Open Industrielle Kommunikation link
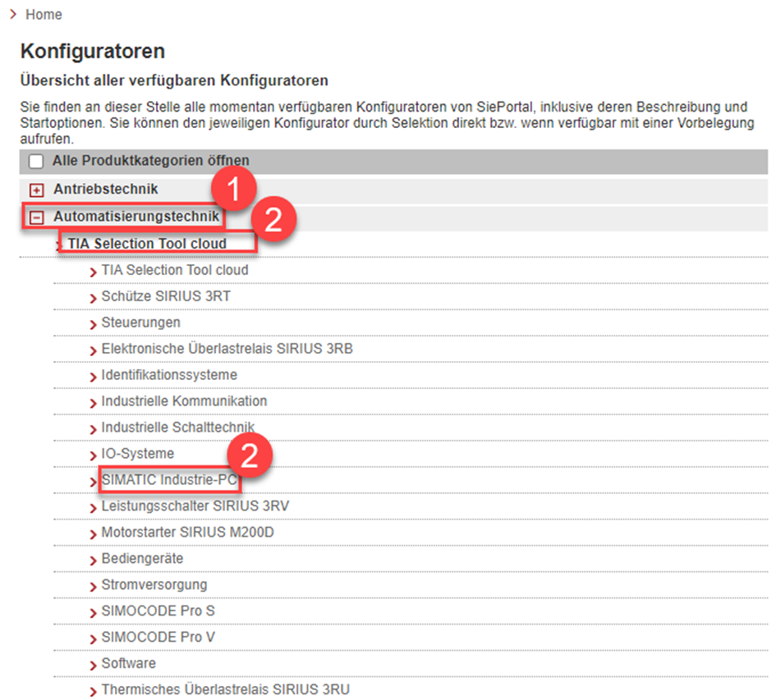 coord(184,401)
